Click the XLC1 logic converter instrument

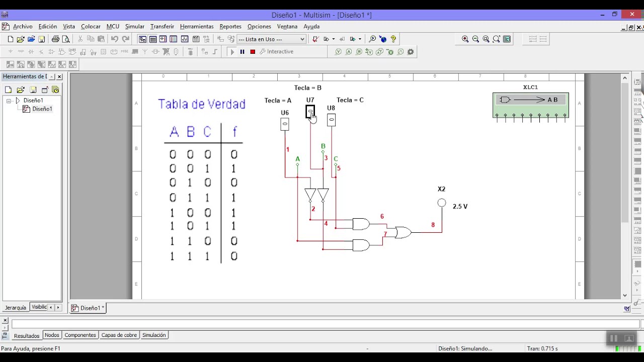coord(531,105)
